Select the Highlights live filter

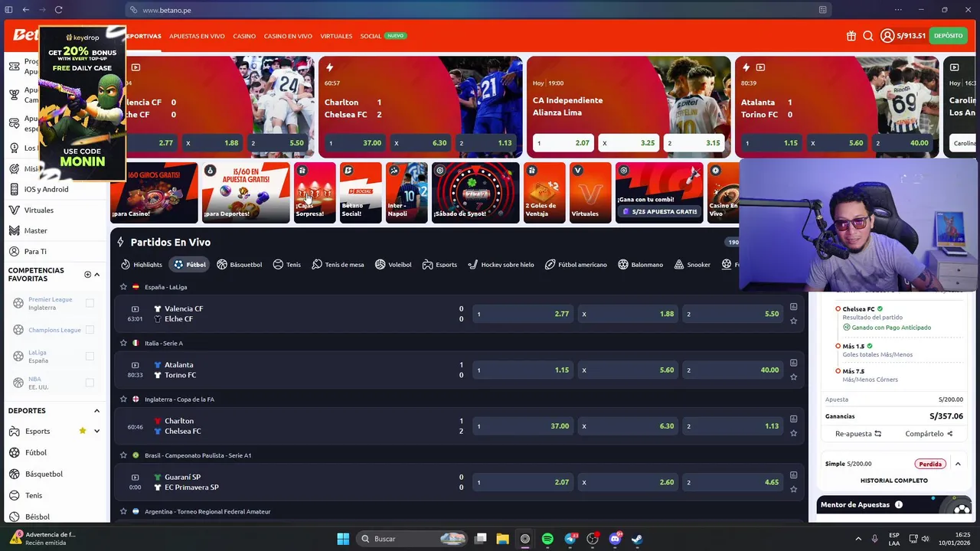142,265
